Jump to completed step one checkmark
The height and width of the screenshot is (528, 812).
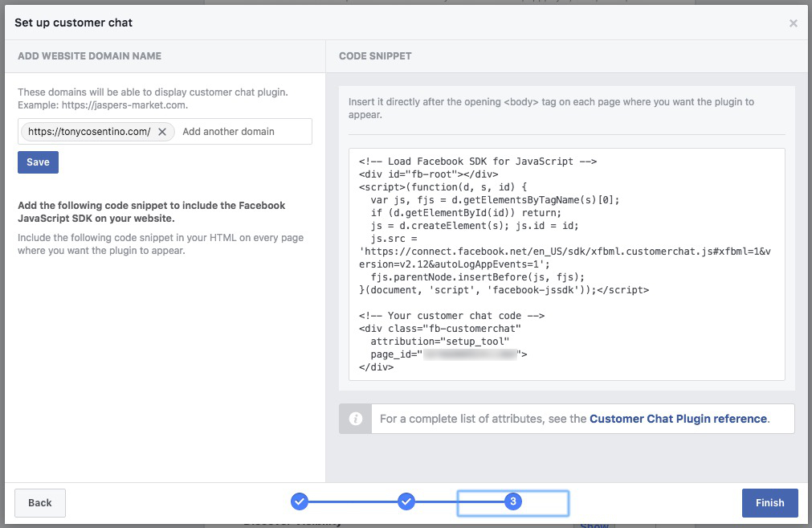(300, 501)
